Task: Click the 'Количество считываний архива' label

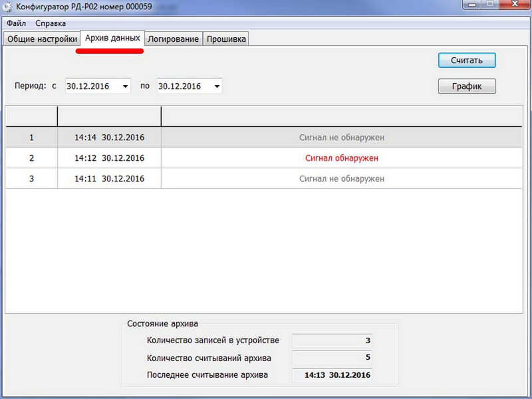Action: (x=209, y=358)
